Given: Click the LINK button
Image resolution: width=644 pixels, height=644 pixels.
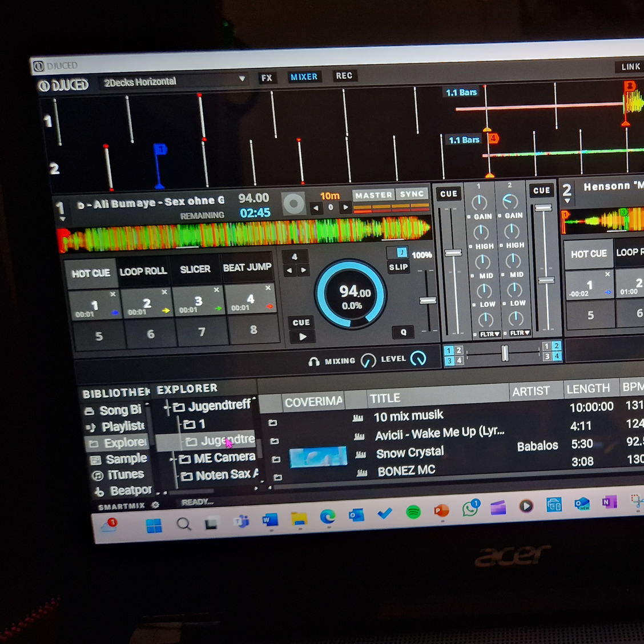Looking at the screenshot, I should tap(630, 67).
